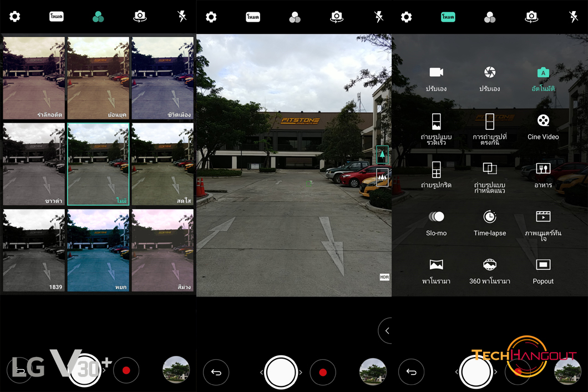Apply the สีม่วง purple filter
Image resolution: width=588 pixels, height=392 pixels.
pos(163,250)
